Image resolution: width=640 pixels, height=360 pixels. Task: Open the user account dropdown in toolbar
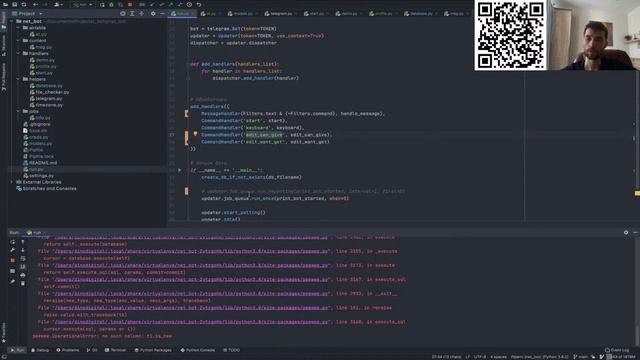tap(59, 4)
